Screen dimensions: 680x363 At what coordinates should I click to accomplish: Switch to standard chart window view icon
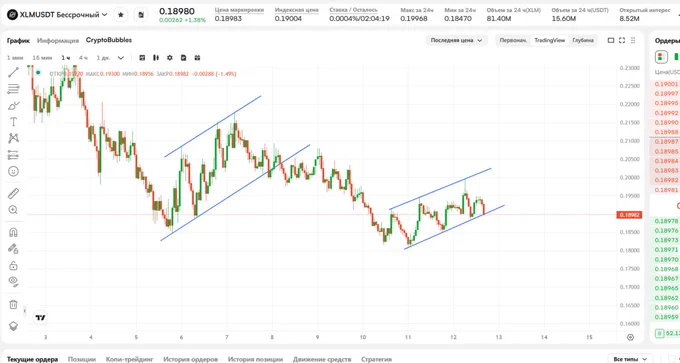coord(611,40)
